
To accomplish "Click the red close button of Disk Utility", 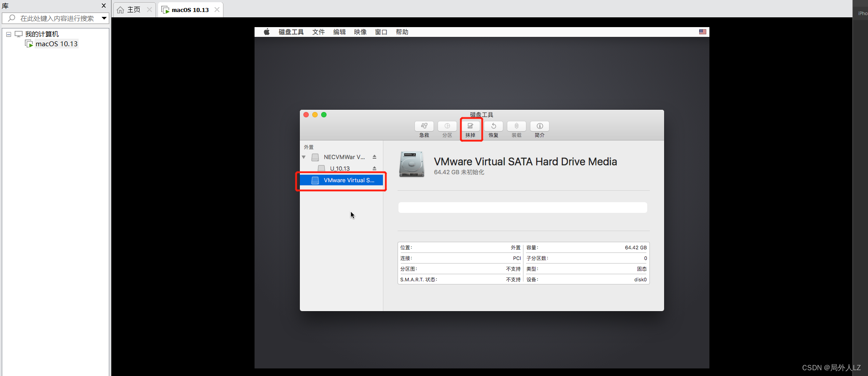I will 306,115.
